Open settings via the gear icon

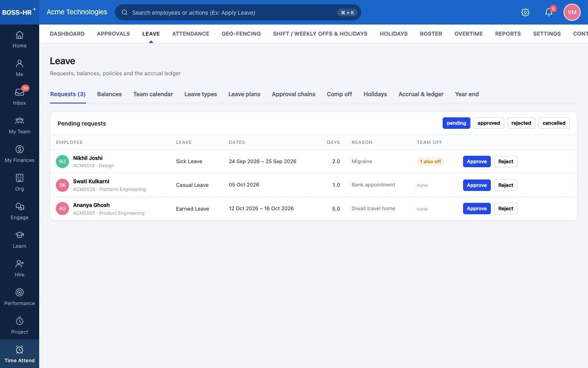[x=526, y=12]
